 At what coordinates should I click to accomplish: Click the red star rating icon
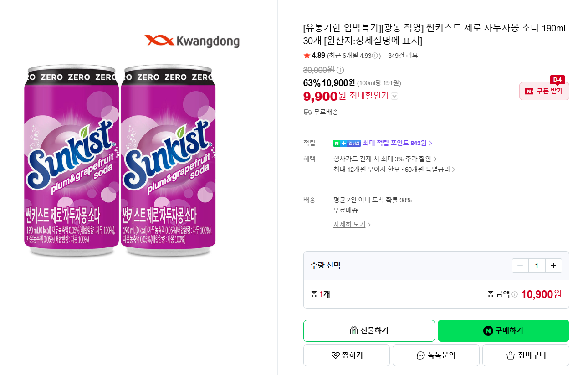coord(307,56)
